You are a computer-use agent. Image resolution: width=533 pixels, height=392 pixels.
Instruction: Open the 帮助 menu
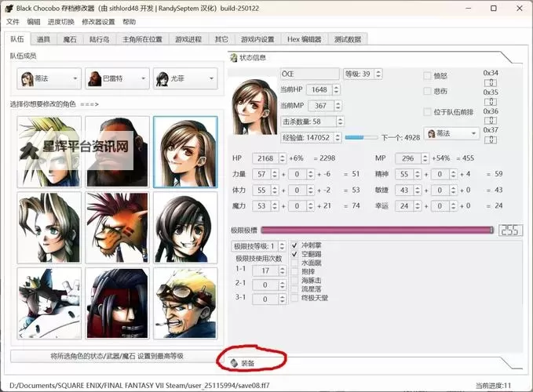click(130, 22)
